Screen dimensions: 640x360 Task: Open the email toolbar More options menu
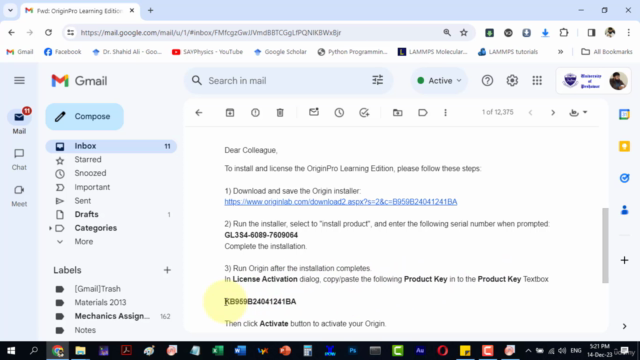pos(445,113)
